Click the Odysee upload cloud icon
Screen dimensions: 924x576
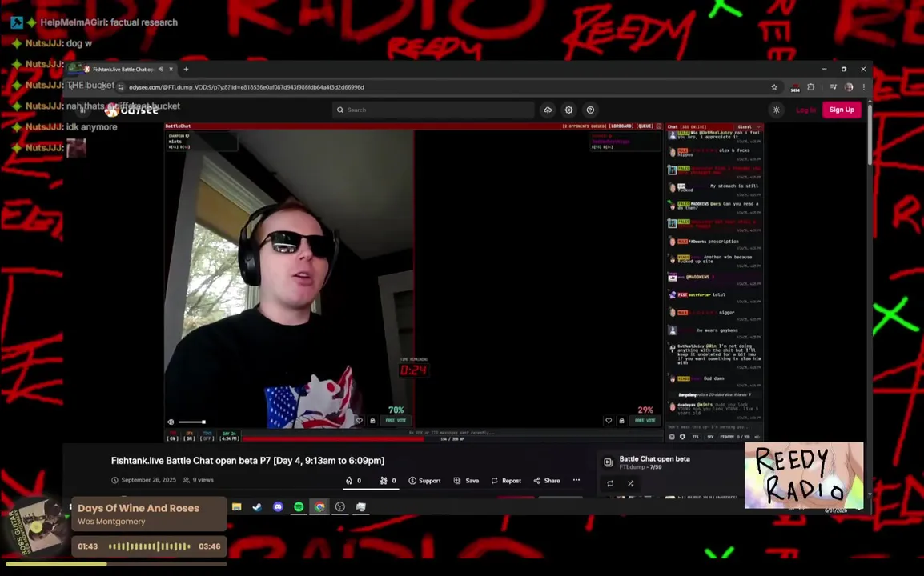click(548, 110)
